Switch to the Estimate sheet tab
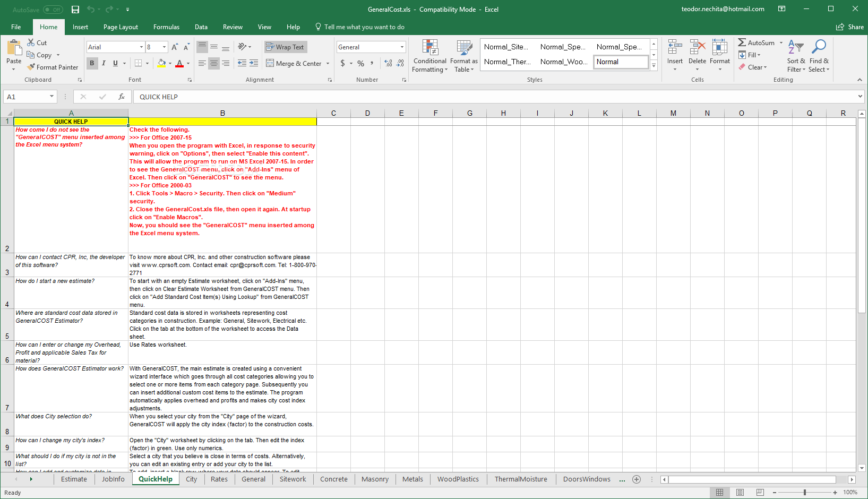868x499 pixels. point(74,479)
